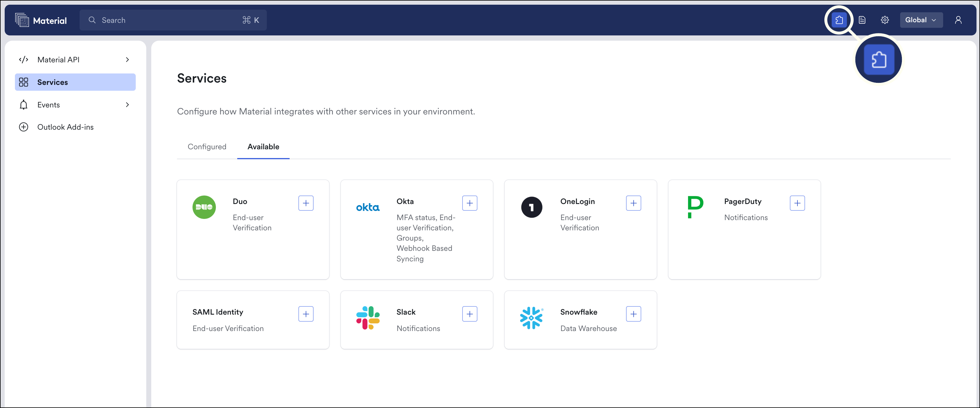Open the documents icon in header
Image resolution: width=980 pixels, height=408 pixels.
862,20
